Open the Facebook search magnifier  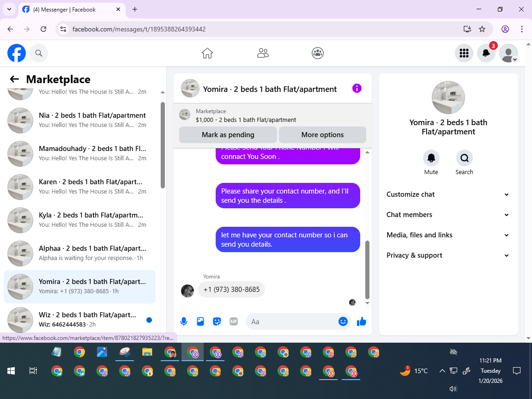[39, 53]
